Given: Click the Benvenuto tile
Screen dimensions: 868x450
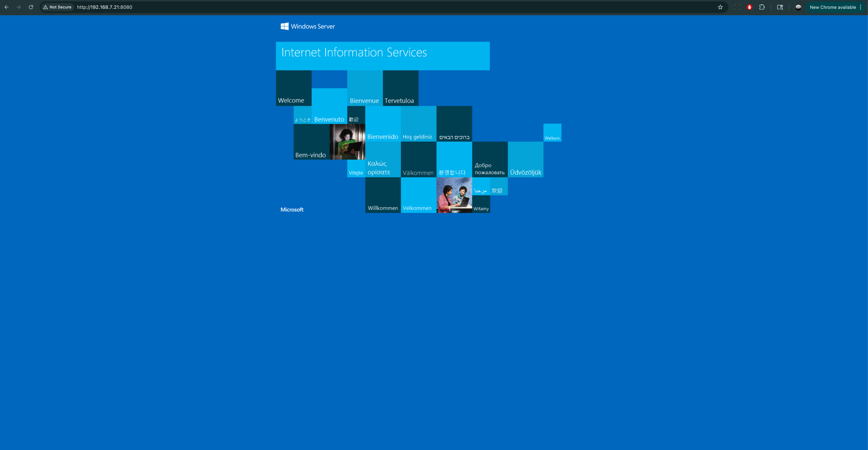Looking at the screenshot, I should coord(329,106).
